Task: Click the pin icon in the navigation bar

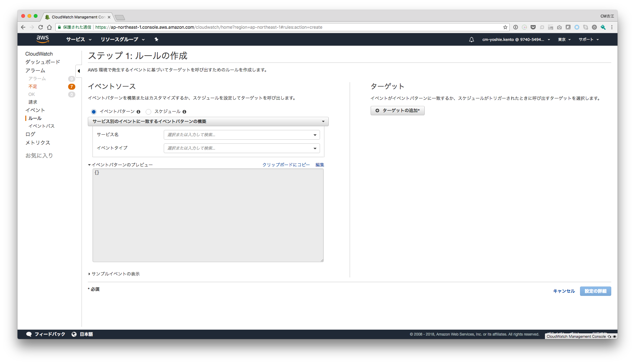Action: (156, 39)
